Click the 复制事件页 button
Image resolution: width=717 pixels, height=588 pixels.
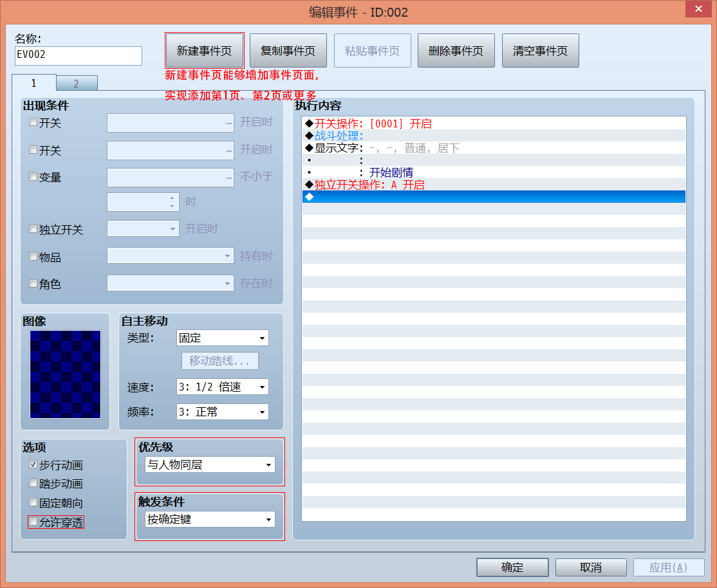(x=288, y=50)
